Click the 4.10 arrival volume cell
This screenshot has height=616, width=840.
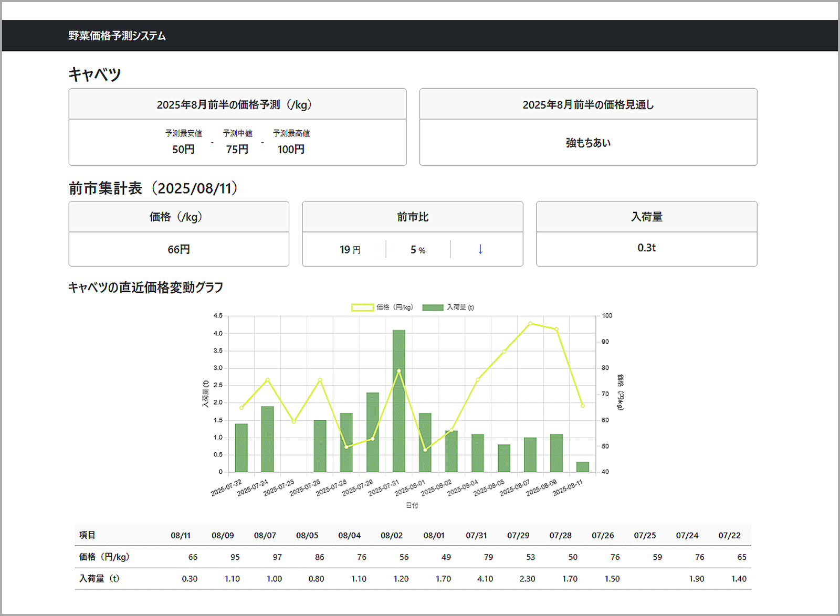(x=485, y=579)
